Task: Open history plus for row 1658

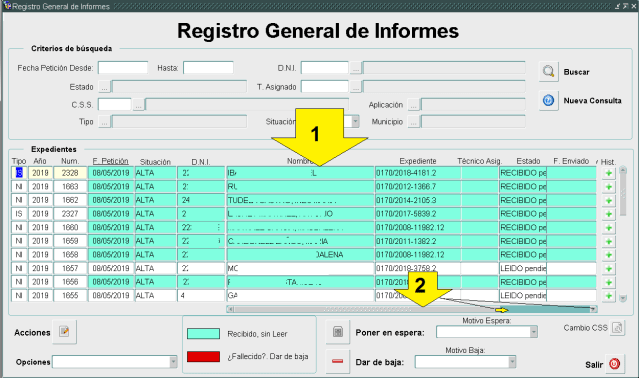Action: pos(608,255)
